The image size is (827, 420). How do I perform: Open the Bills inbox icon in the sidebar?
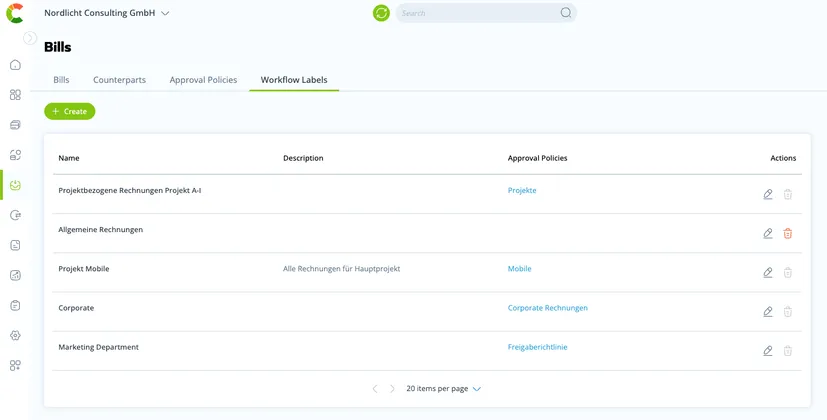tap(15, 185)
